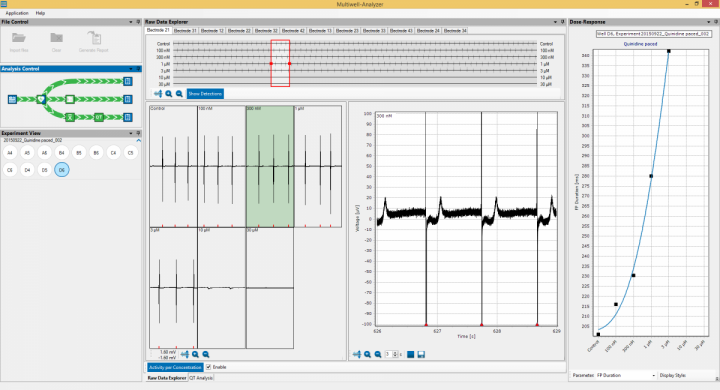Zoom out on the concentration grid view
Viewport: 720px width, 390px height.
[x=206, y=354]
